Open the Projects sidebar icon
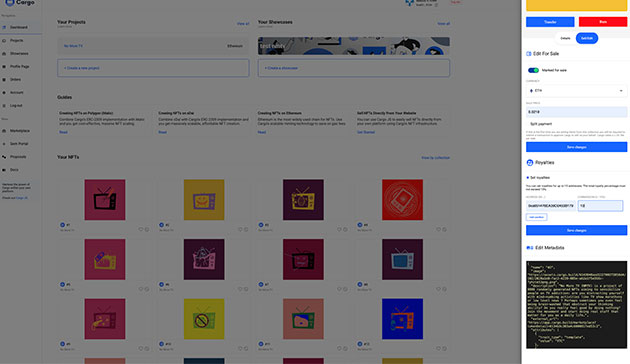This screenshot has height=364, width=630. click(4, 41)
